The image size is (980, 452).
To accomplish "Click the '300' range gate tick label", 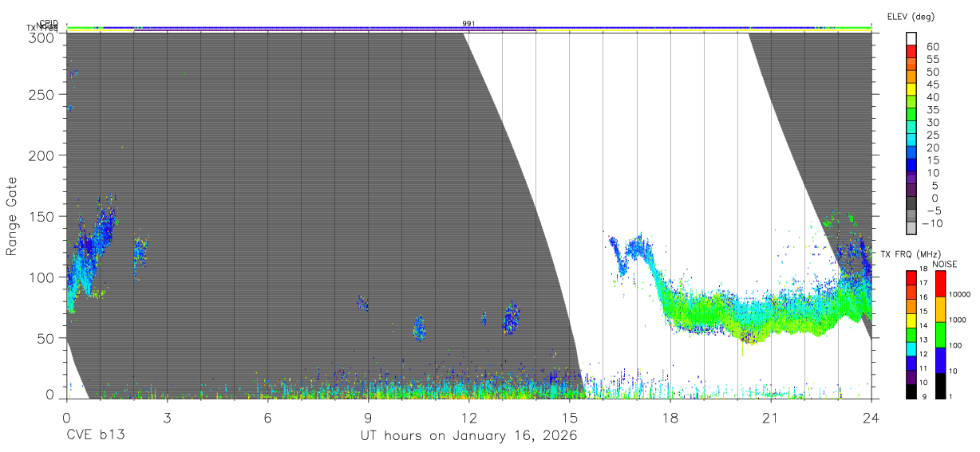I will (41, 37).
